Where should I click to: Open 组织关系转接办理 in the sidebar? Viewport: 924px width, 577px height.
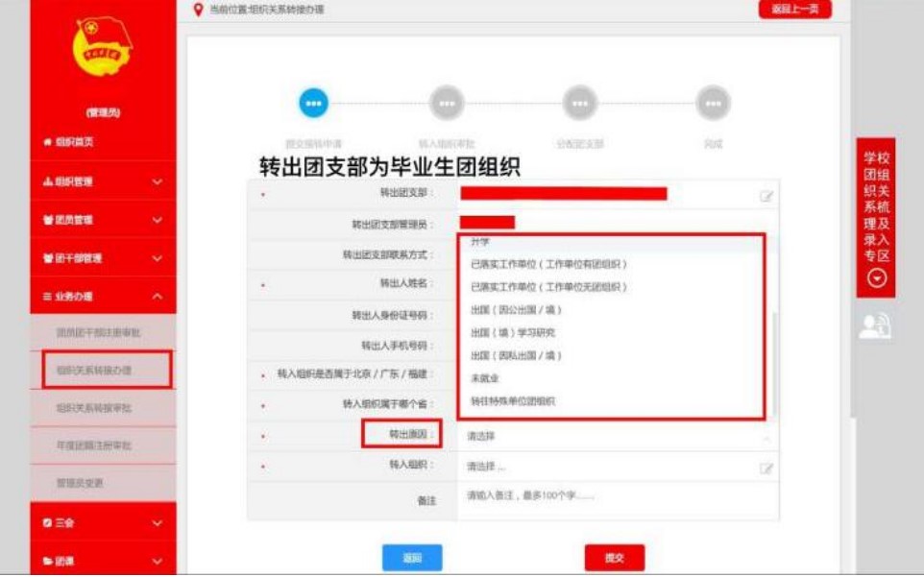tap(107, 370)
